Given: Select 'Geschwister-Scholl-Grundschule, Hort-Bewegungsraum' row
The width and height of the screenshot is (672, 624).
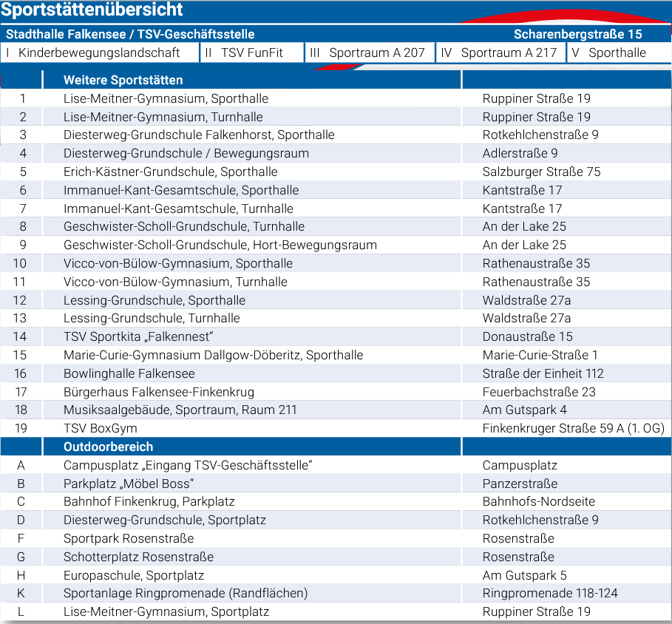Looking at the screenshot, I should [336, 245].
